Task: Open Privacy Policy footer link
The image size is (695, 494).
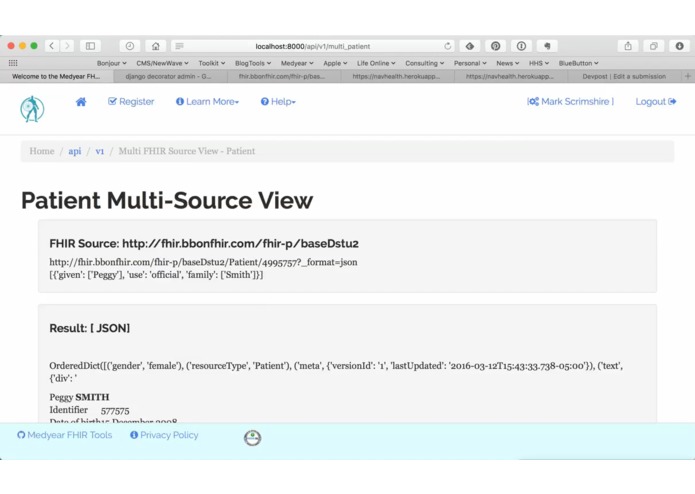Action: tap(164, 435)
